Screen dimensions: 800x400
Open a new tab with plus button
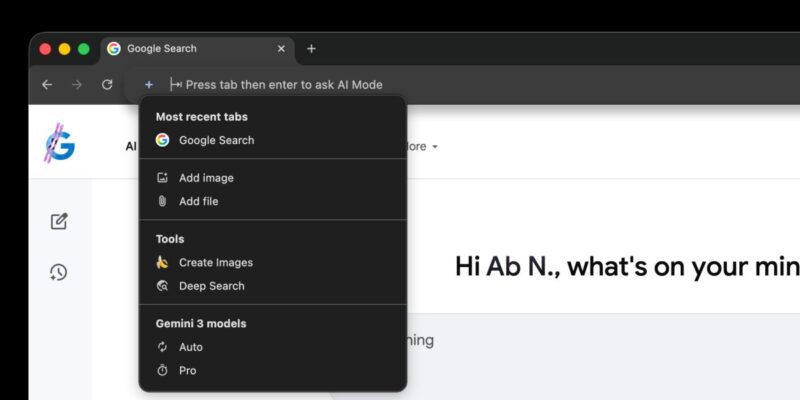[311, 48]
